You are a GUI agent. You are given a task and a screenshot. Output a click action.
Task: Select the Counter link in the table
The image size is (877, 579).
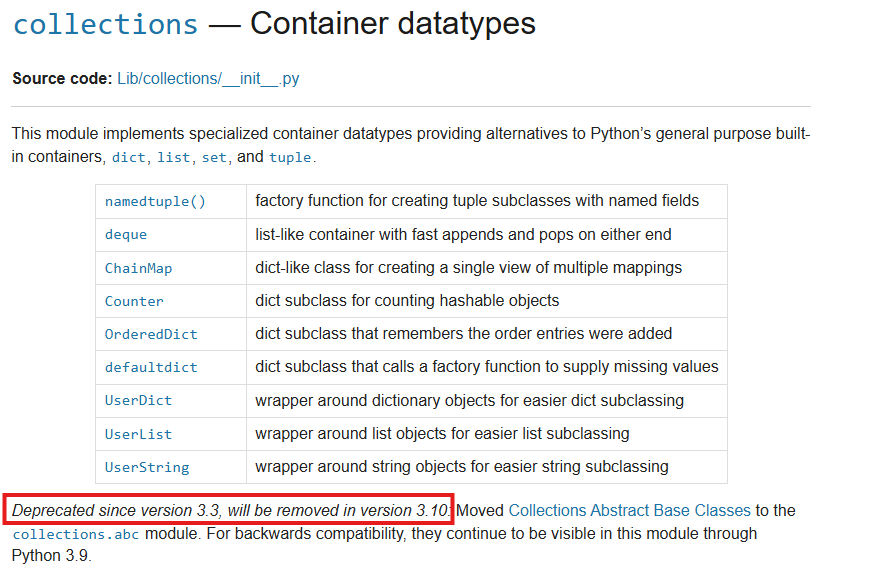click(x=134, y=301)
